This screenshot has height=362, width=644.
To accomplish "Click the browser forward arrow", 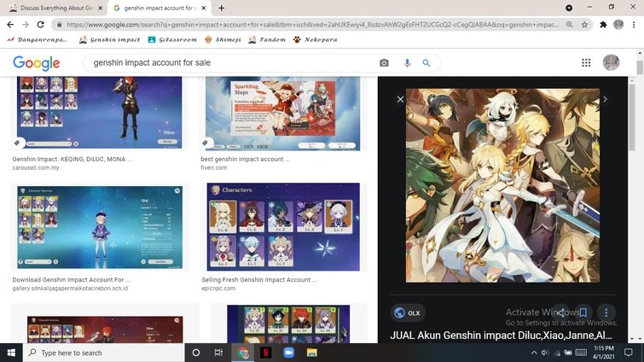I will click(x=26, y=25).
